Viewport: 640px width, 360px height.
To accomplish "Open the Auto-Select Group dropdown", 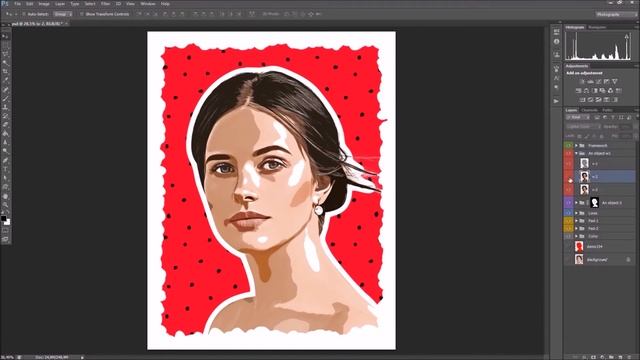I will (x=62, y=14).
